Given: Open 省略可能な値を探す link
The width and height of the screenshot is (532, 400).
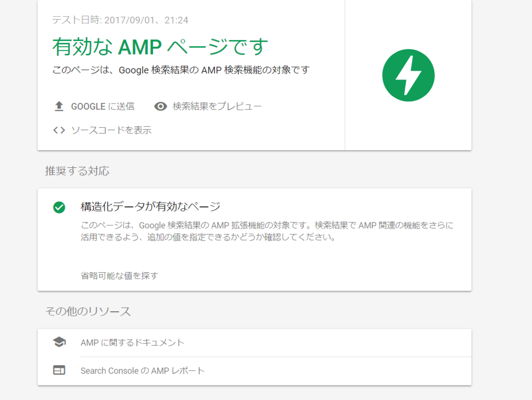Looking at the screenshot, I should pyautogui.click(x=119, y=275).
